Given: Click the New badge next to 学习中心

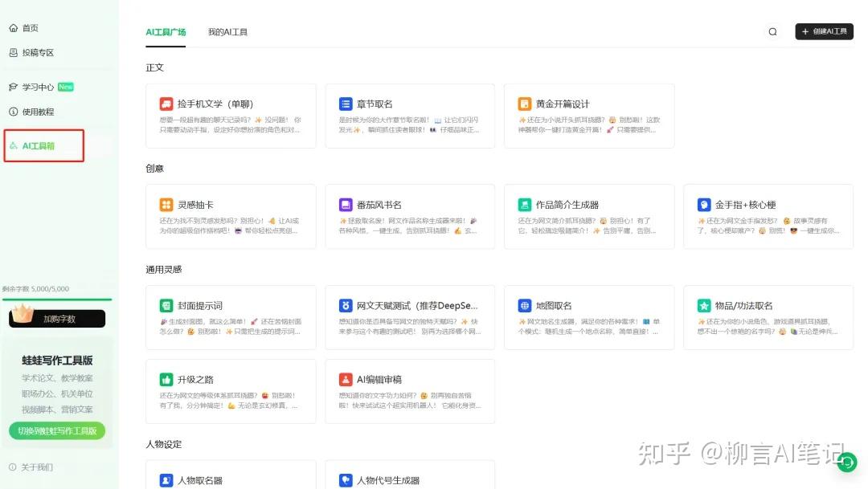Looking at the screenshot, I should coord(65,87).
